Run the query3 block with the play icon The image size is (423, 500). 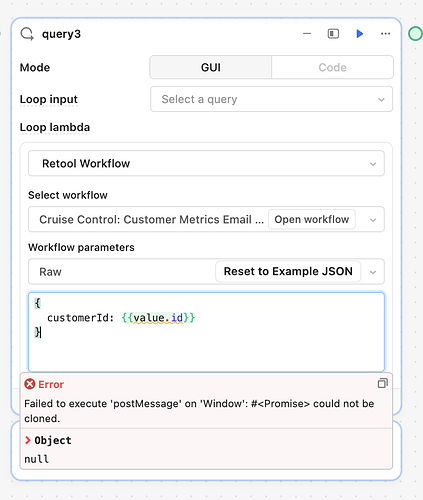(x=359, y=34)
